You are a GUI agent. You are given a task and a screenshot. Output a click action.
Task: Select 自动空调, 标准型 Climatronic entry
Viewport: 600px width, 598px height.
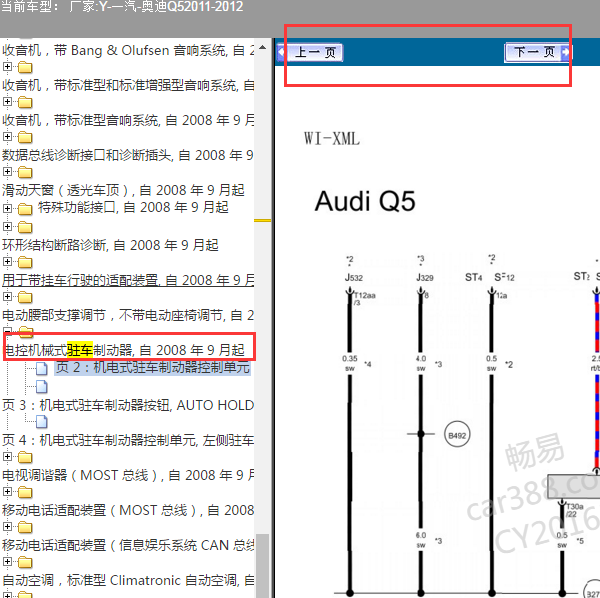pos(128,580)
